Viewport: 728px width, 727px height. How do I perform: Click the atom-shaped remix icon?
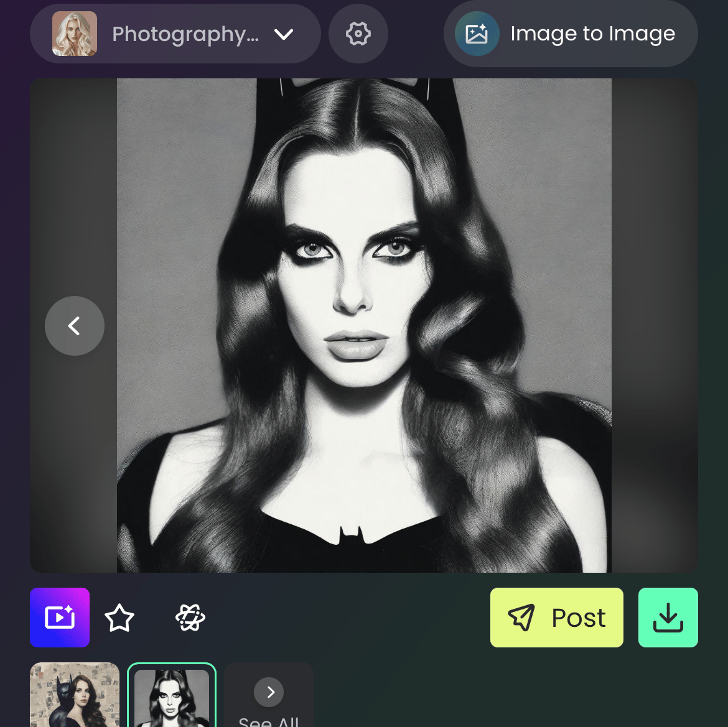click(x=190, y=618)
